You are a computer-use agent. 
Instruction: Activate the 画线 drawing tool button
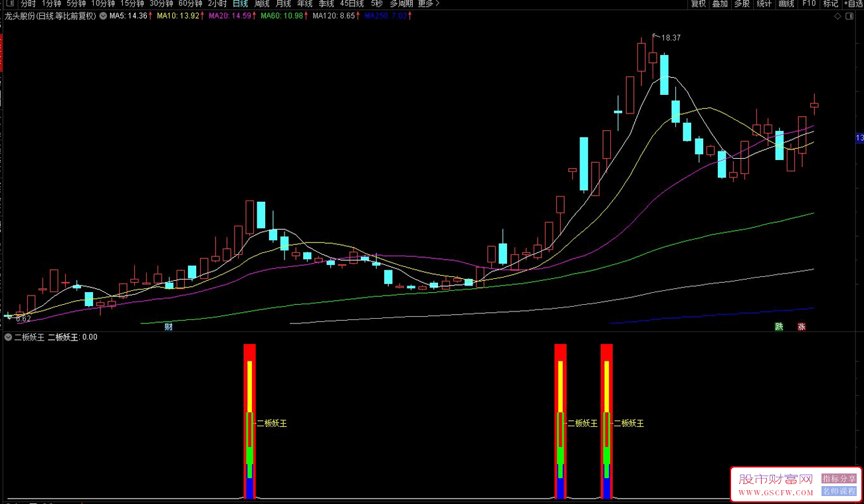786,3
